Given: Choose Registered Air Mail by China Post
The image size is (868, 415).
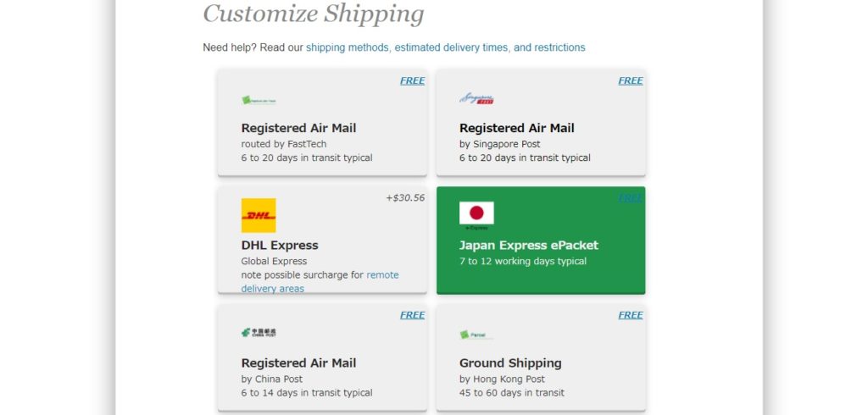Looking at the screenshot, I should pos(322,357).
